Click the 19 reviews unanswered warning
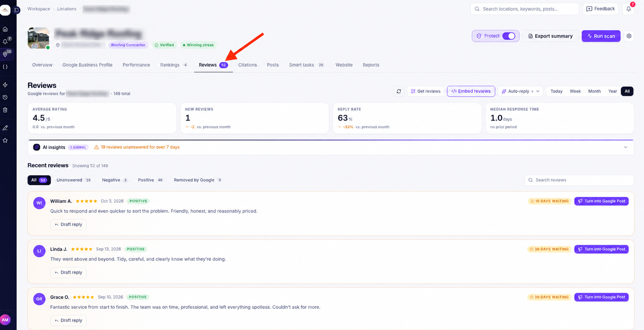644x330 pixels. (137, 147)
